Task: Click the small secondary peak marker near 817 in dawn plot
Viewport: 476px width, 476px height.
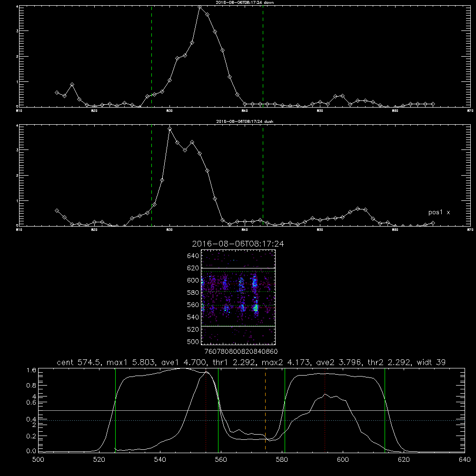Action: click(x=72, y=85)
